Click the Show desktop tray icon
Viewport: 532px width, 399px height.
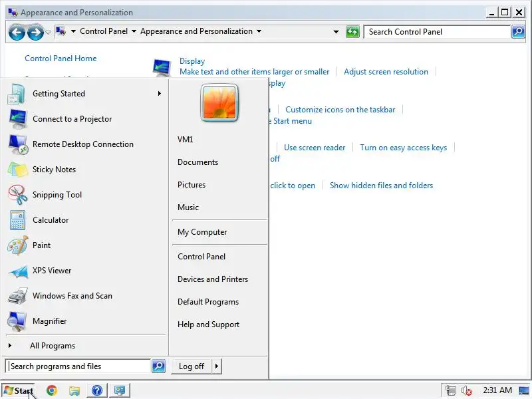point(524,391)
